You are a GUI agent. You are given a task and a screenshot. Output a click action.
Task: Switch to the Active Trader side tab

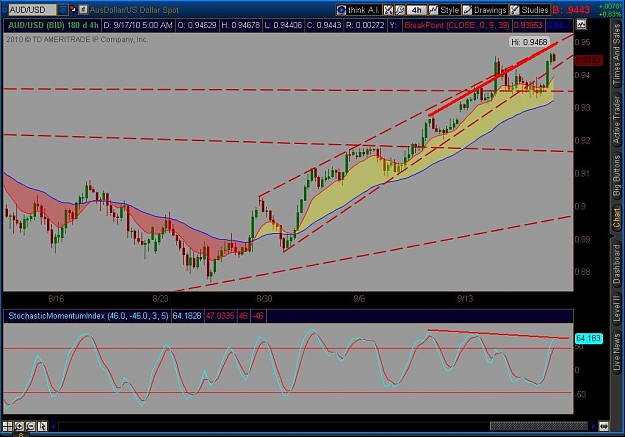pos(617,119)
